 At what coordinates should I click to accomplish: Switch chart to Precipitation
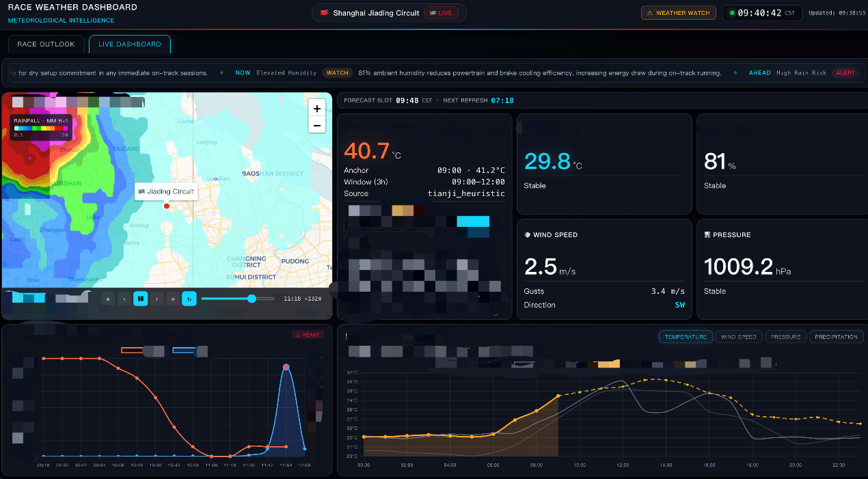(836, 337)
